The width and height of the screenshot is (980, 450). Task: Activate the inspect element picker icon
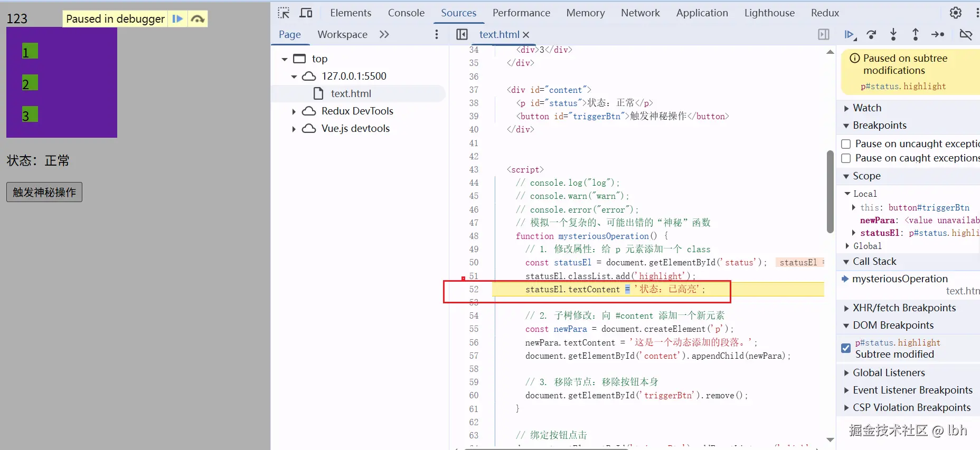[284, 13]
